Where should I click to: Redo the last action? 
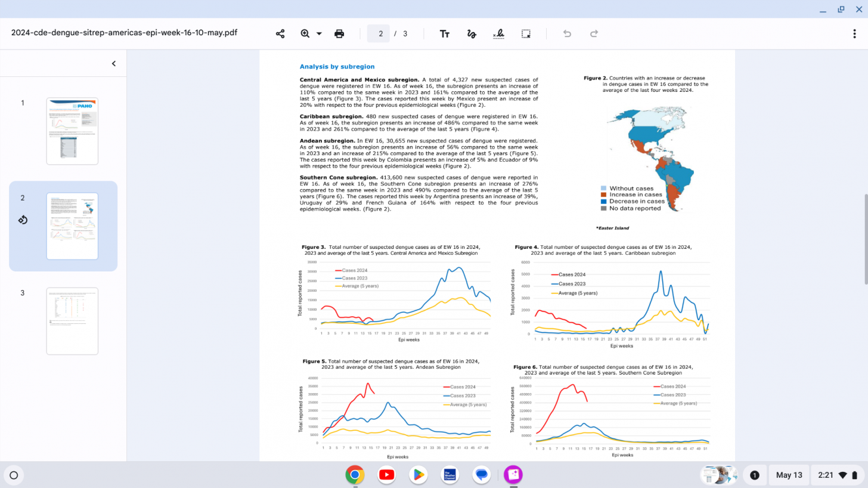coord(594,33)
